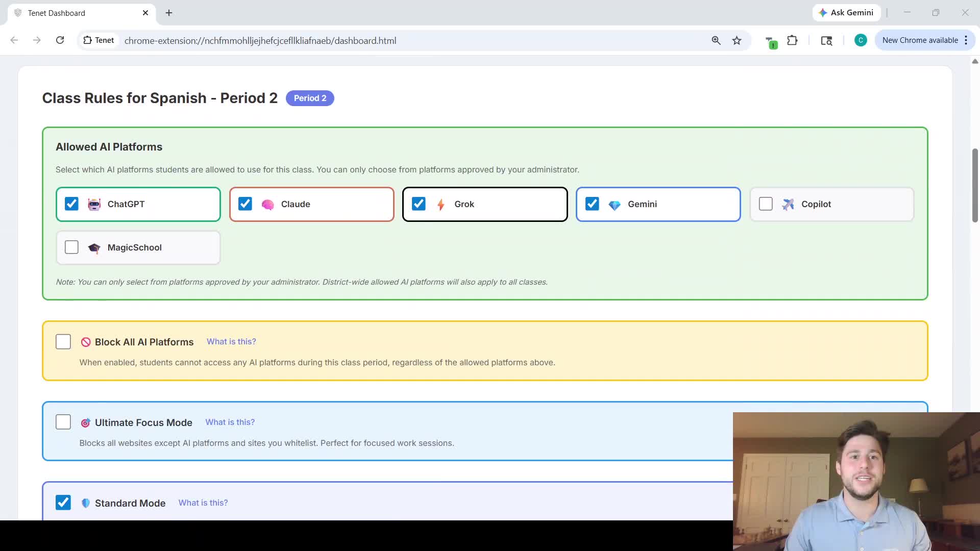
Task: Enable Block All AI Platforms checkbox
Action: 63,342
